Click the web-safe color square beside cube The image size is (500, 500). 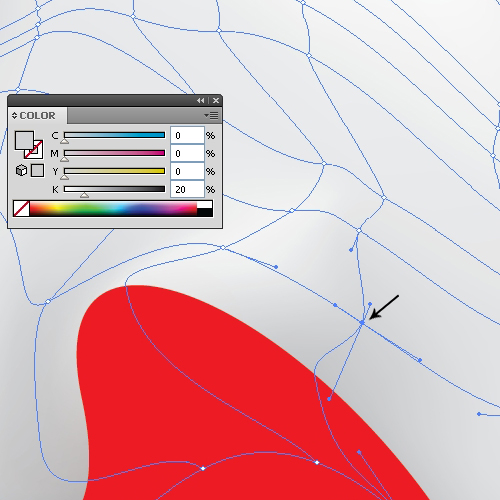(37, 170)
